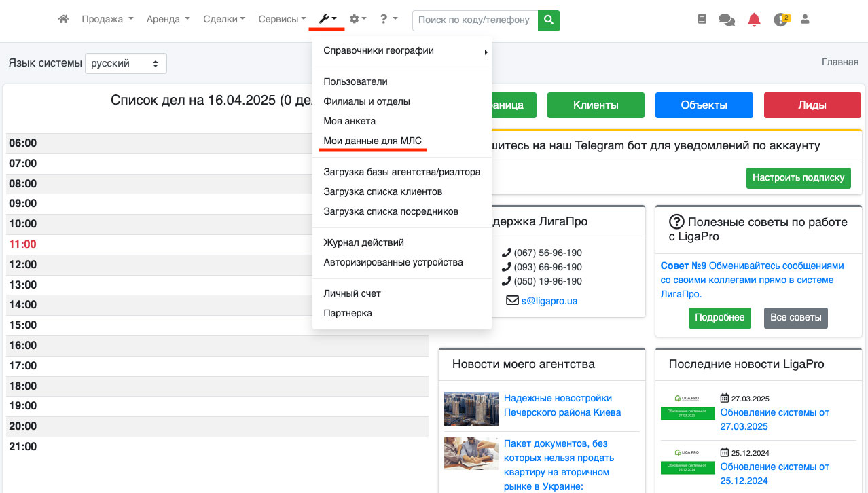868x493 pixels.
Task: Open the gear settings menu icon
Action: 357,20
